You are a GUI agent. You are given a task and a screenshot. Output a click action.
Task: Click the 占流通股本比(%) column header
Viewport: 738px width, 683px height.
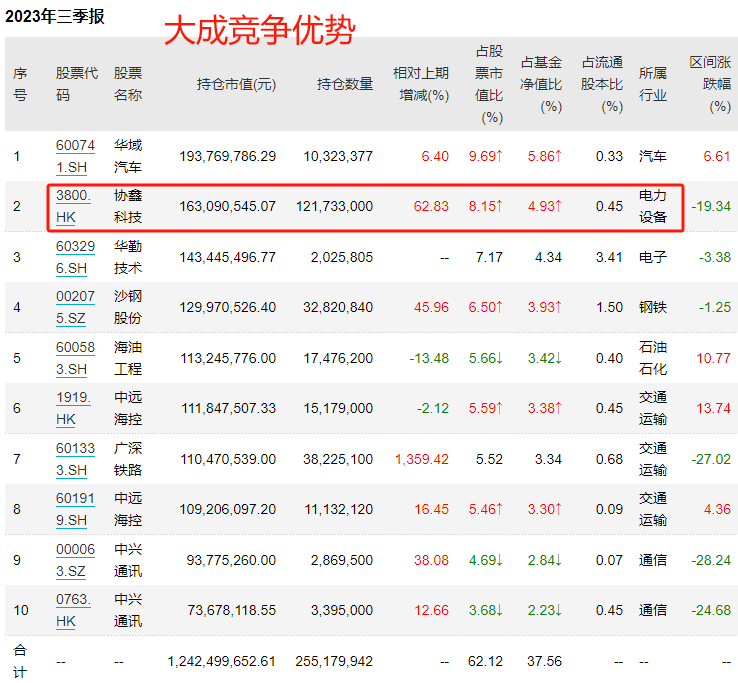pyautogui.click(x=602, y=84)
